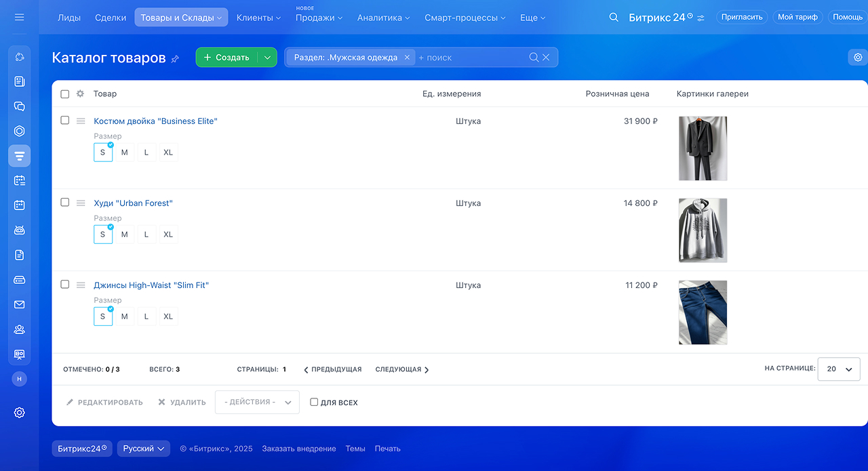Image resolution: width=868 pixels, height=471 pixels.
Task: Click the search magnifier in top navigation
Action: 614,17
